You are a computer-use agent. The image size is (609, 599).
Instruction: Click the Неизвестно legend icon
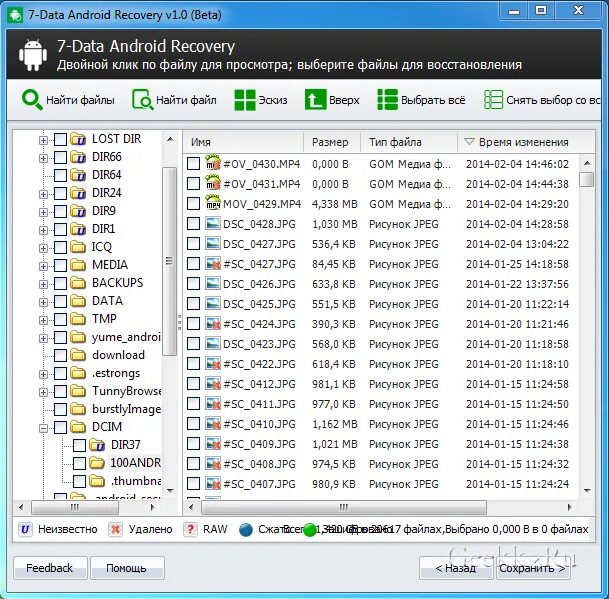tap(25, 529)
